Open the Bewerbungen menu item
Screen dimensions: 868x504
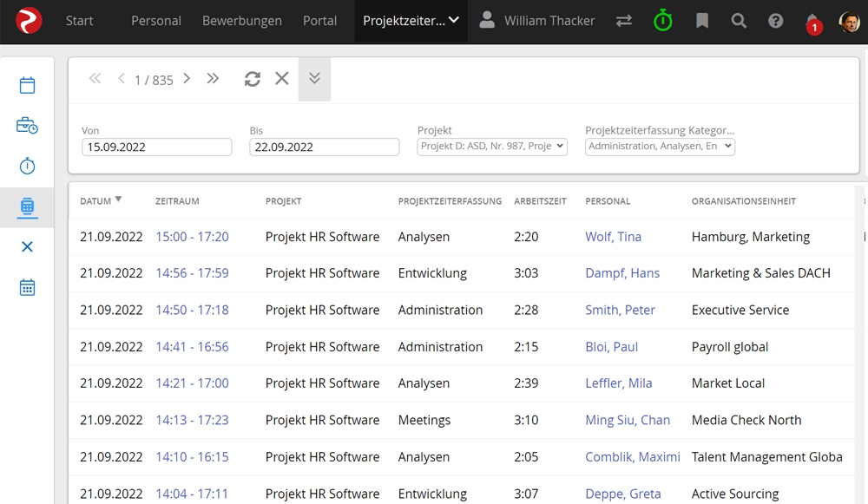click(x=242, y=21)
